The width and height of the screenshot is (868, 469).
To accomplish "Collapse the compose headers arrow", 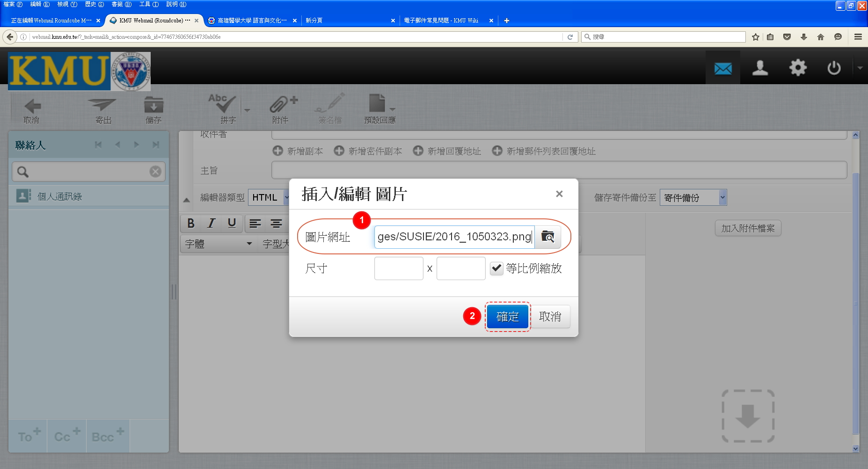I will [x=186, y=200].
